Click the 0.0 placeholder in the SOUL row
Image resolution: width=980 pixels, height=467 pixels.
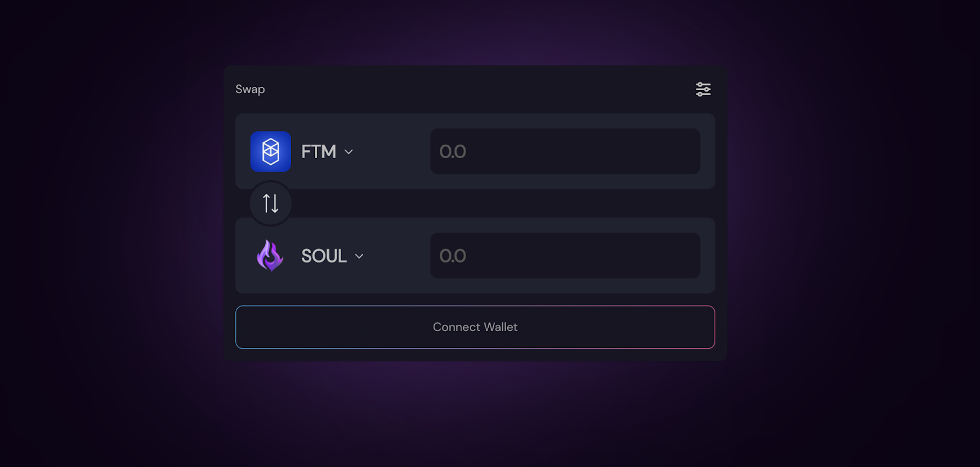(453, 256)
